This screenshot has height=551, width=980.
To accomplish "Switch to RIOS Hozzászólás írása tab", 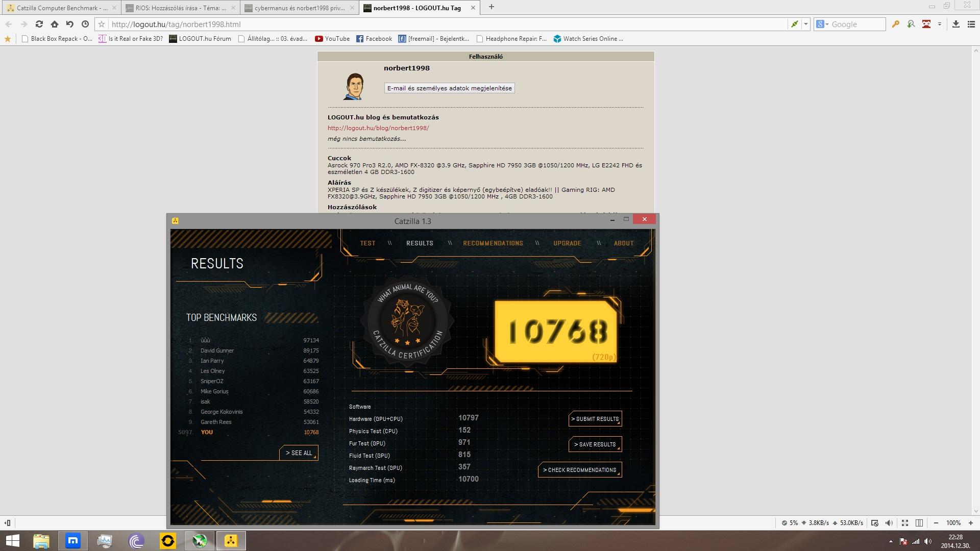I will coord(181,8).
